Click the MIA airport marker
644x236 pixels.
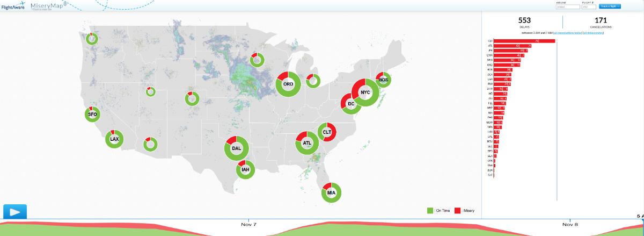click(331, 192)
